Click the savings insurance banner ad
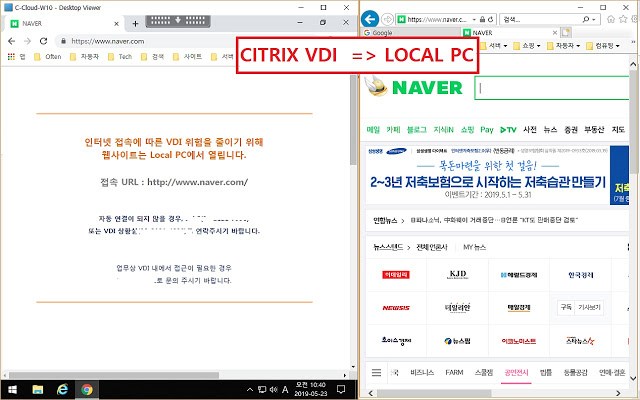The height and width of the screenshot is (400, 640). (x=488, y=176)
